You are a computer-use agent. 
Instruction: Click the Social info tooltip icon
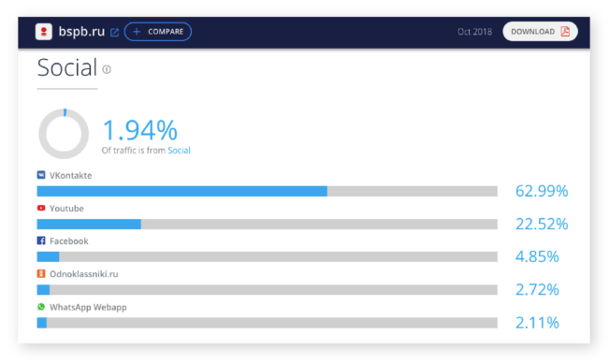point(107,69)
